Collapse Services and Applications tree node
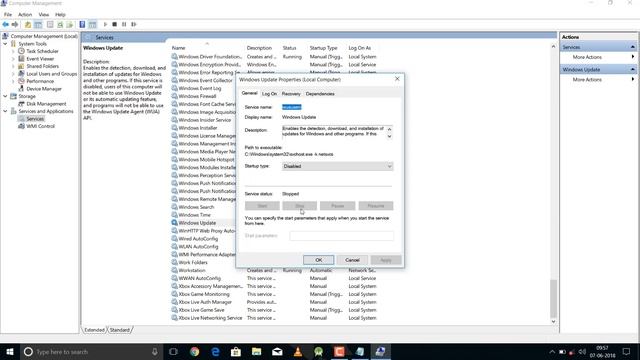This screenshot has width=640, height=360. pos(5,111)
